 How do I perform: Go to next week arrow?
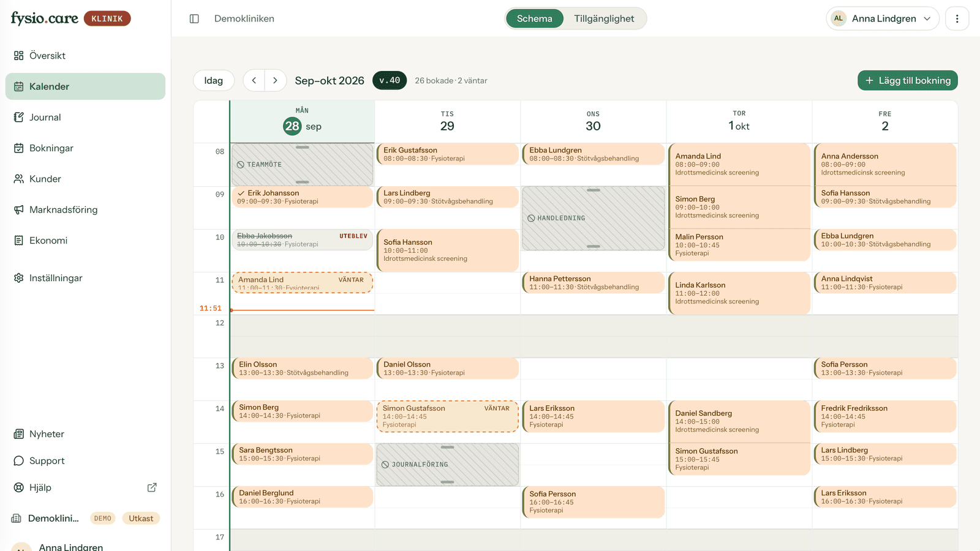pos(276,80)
